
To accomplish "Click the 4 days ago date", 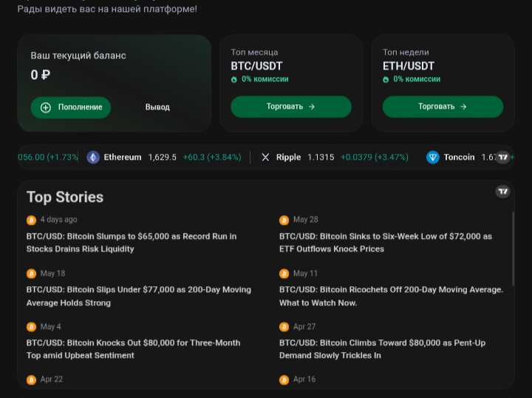I will [x=58, y=220].
